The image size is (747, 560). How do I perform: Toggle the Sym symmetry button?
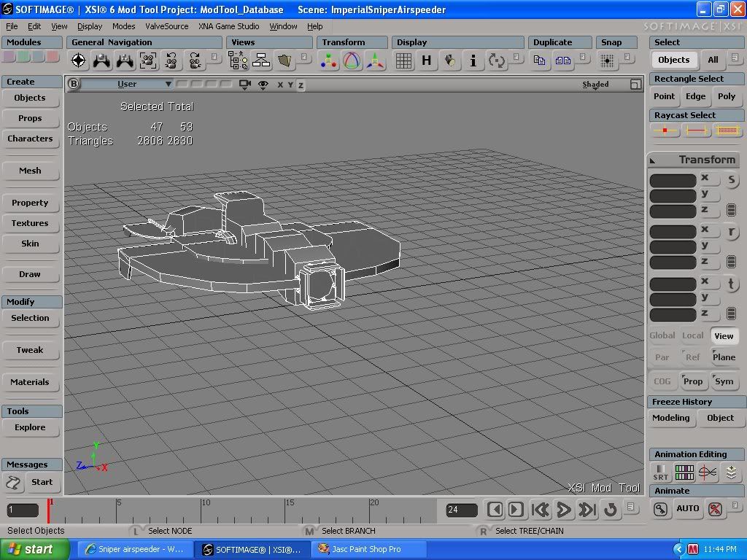[724, 381]
